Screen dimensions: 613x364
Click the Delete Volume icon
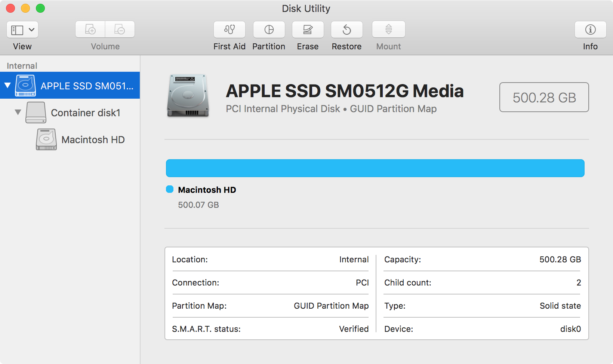(120, 29)
